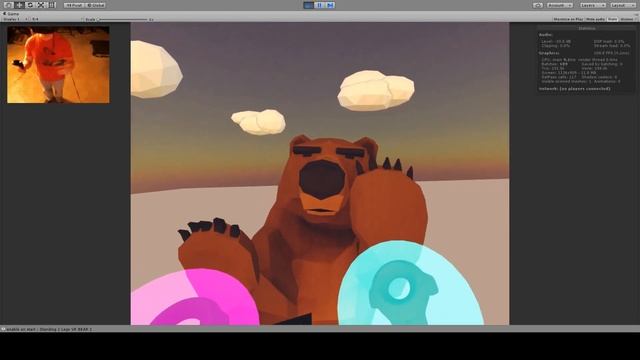Open the Layout dropdown
This screenshot has width=640, height=360.
tap(623, 5)
